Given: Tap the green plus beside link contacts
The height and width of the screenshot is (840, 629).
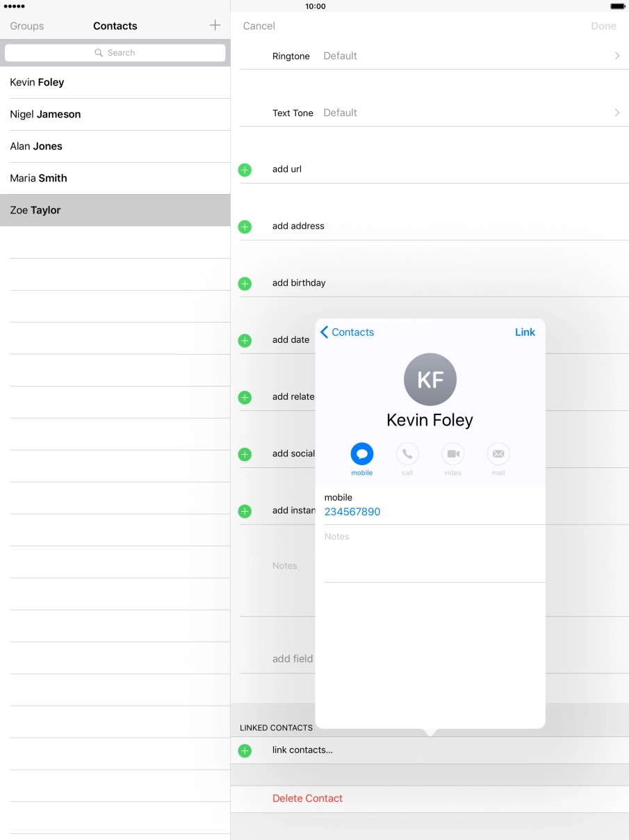Looking at the screenshot, I should coord(245,751).
